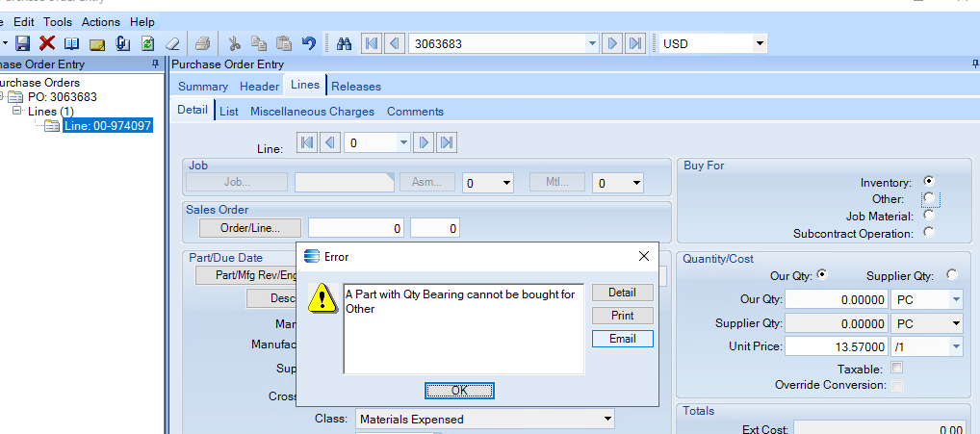Select tree item PO: 3063683

(63, 97)
